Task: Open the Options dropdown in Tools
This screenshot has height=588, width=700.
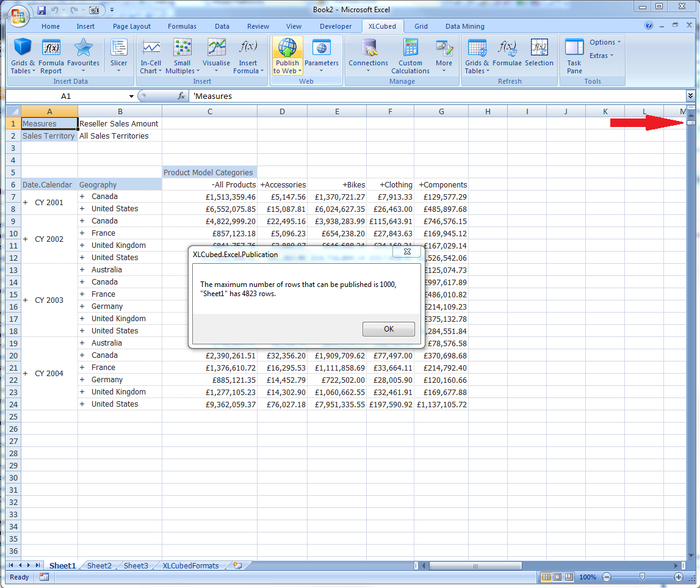Action: (605, 42)
